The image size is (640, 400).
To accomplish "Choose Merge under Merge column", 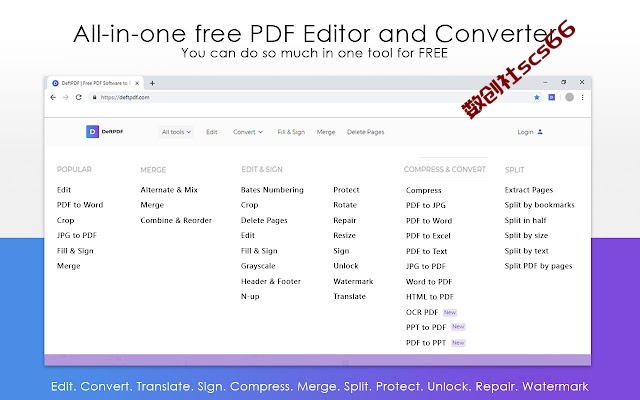I will coord(152,205).
